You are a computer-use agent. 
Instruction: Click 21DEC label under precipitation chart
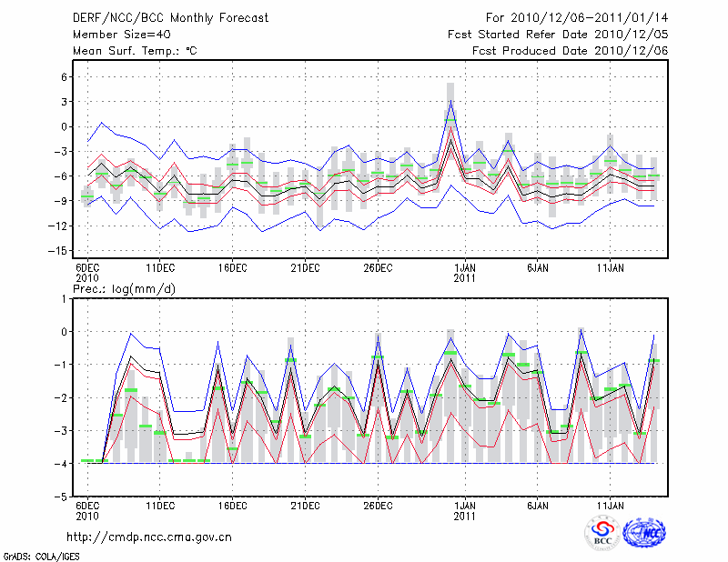(x=305, y=506)
